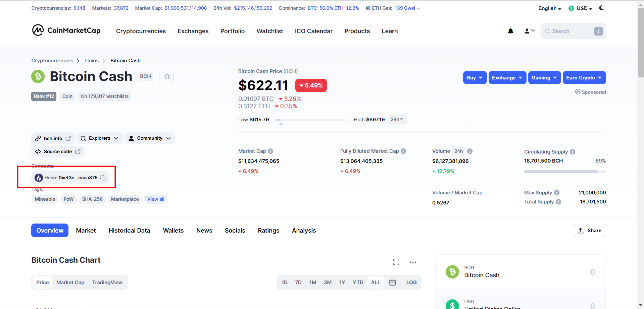
Task: Click the Share button
Action: pos(589,231)
